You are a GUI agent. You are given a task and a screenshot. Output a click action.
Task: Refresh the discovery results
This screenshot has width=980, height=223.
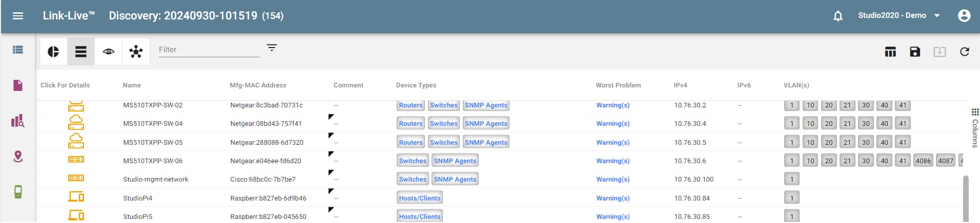coord(965,52)
